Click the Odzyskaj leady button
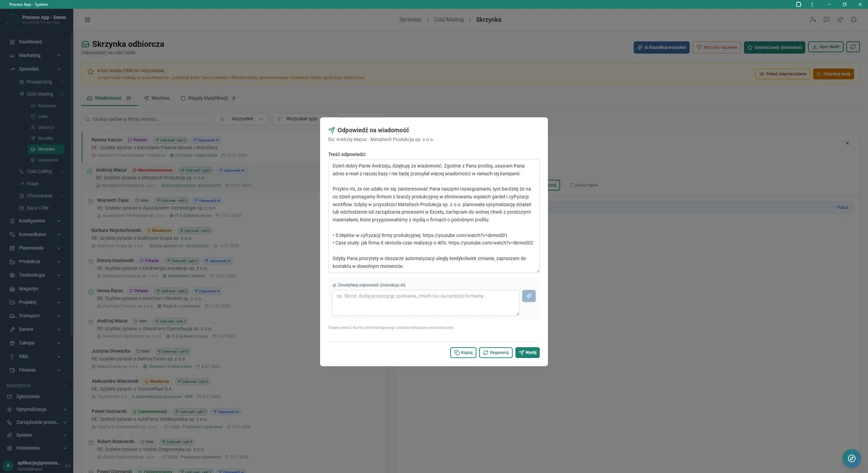Screen dimensions: 868x473 tap(833, 74)
